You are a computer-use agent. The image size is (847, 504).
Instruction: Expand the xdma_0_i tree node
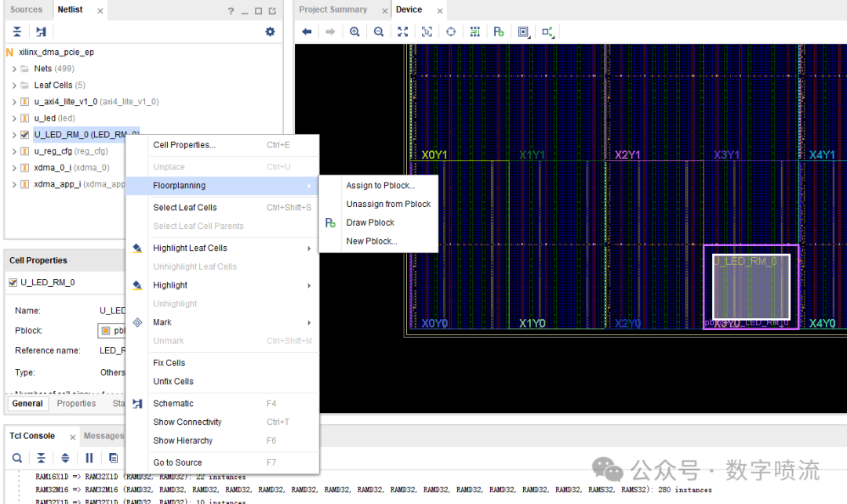tap(14, 168)
